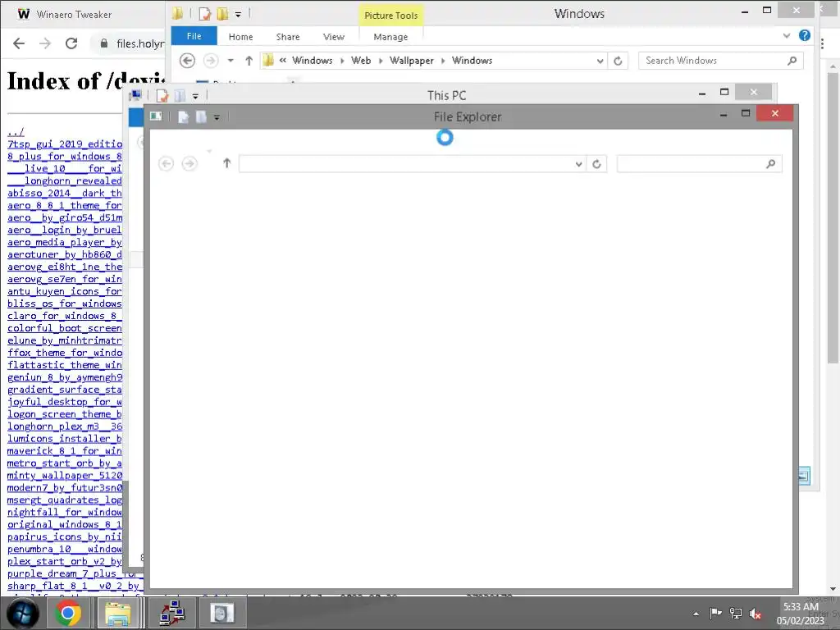The image size is (840, 630).
Task: Open the network tray icon
Action: [736, 614]
